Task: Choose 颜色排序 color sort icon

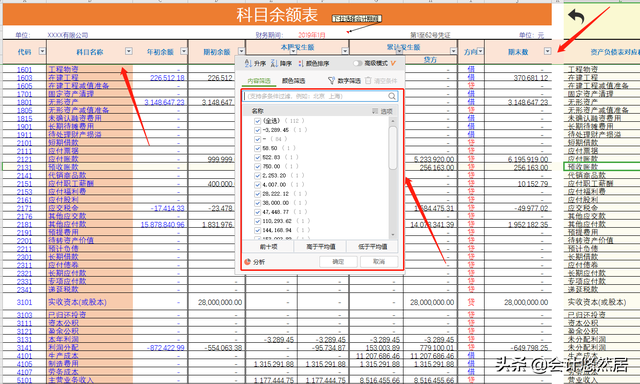Action: [301, 64]
